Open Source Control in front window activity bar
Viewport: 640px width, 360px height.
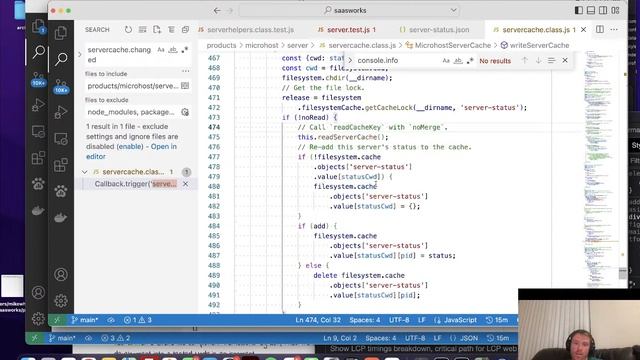pos(61,86)
